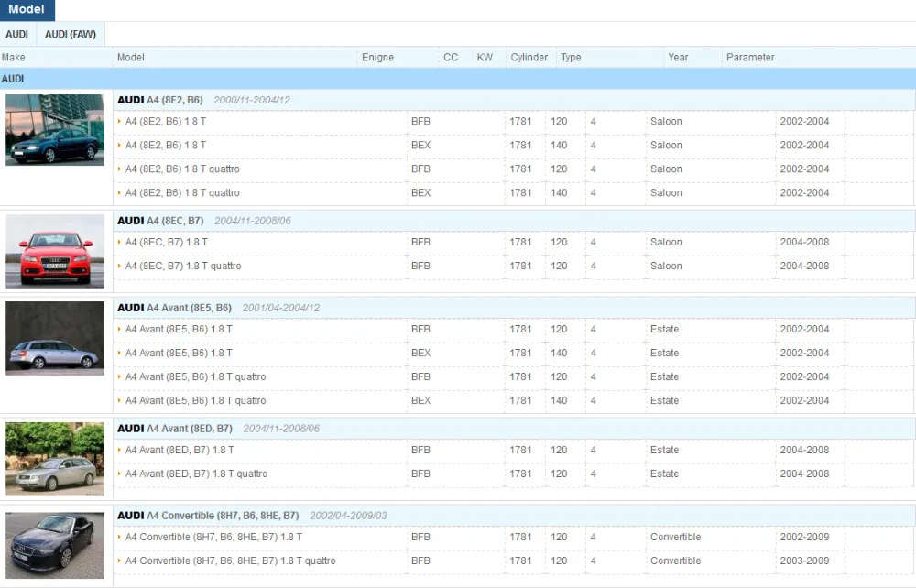Open the dark blue A4 (8E2, B6) saloon photo

coord(55,130)
